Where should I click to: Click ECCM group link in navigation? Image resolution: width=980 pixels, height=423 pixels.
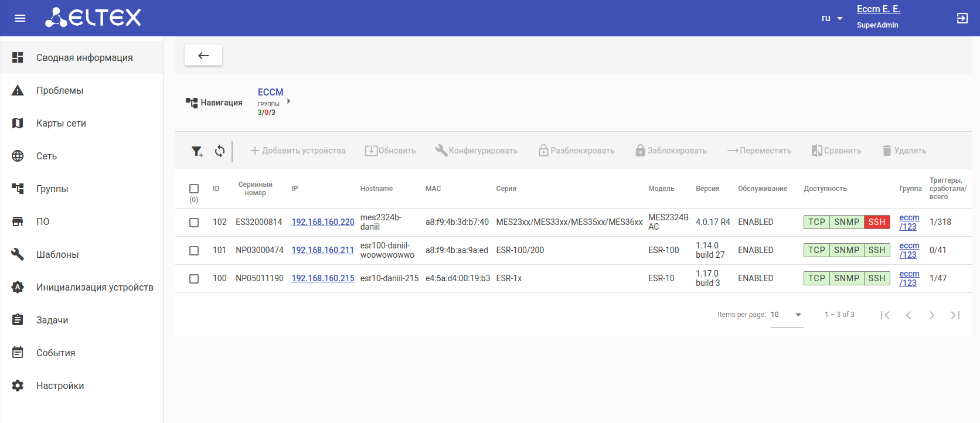[271, 92]
